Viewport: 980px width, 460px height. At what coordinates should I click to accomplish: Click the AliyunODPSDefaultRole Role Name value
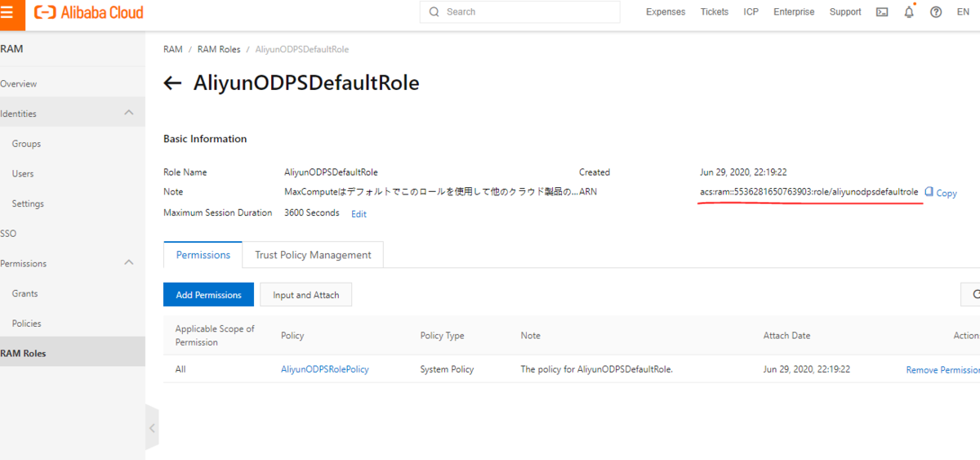pos(331,172)
